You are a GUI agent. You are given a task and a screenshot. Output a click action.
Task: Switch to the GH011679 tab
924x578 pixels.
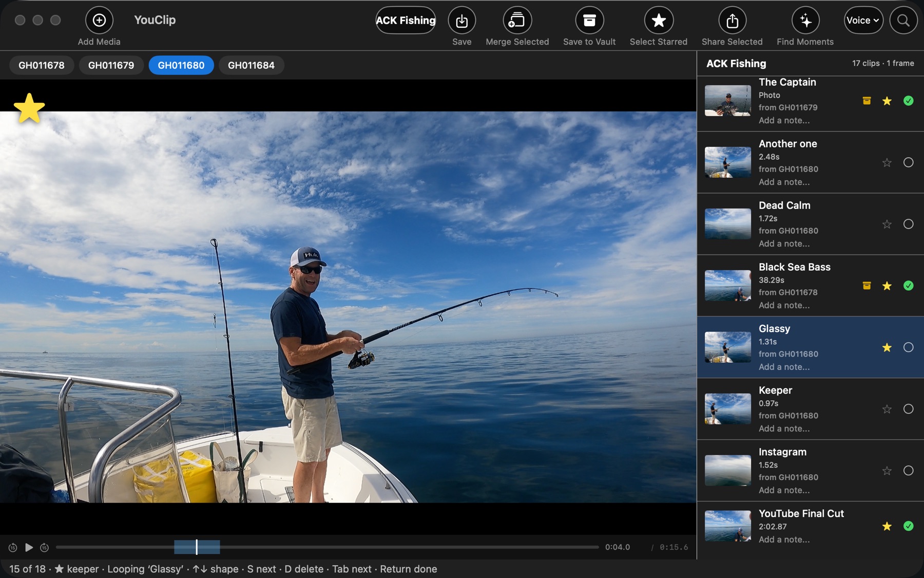point(111,65)
